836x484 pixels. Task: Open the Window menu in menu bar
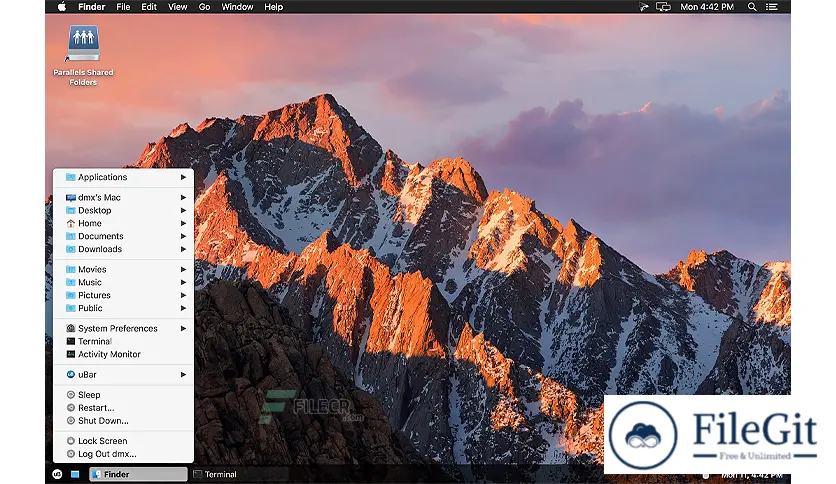tap(237, 7)
